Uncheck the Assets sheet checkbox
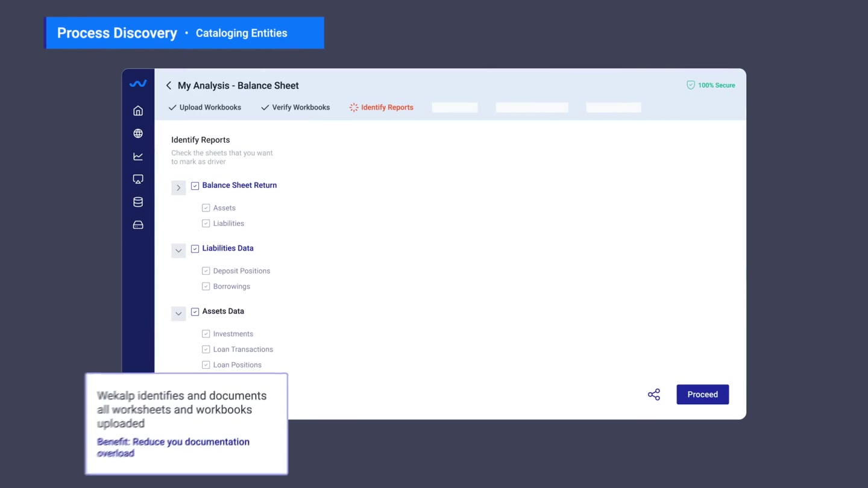The height and width of the screenshot is (488, 868). pos(206,208)
